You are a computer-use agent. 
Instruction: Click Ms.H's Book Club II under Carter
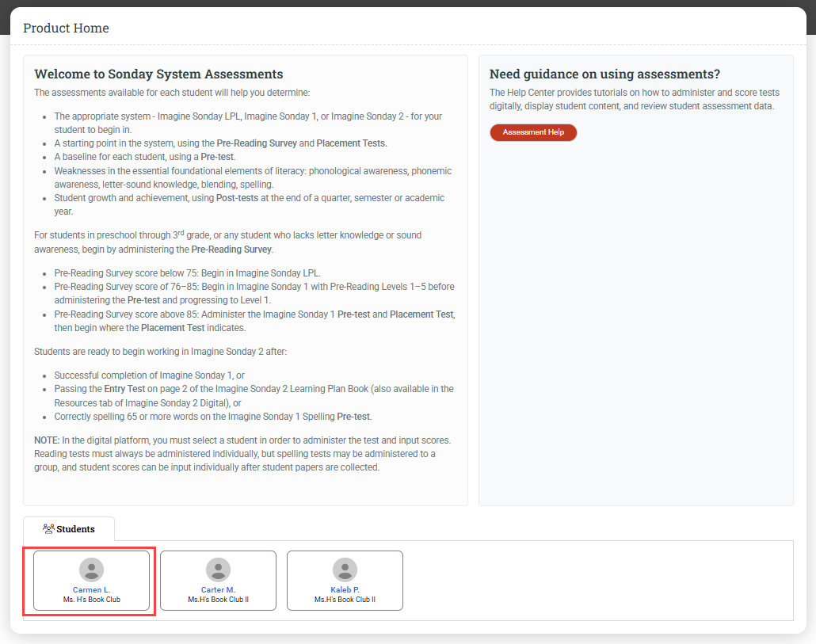pyautogui.click(x=218, y=600)
